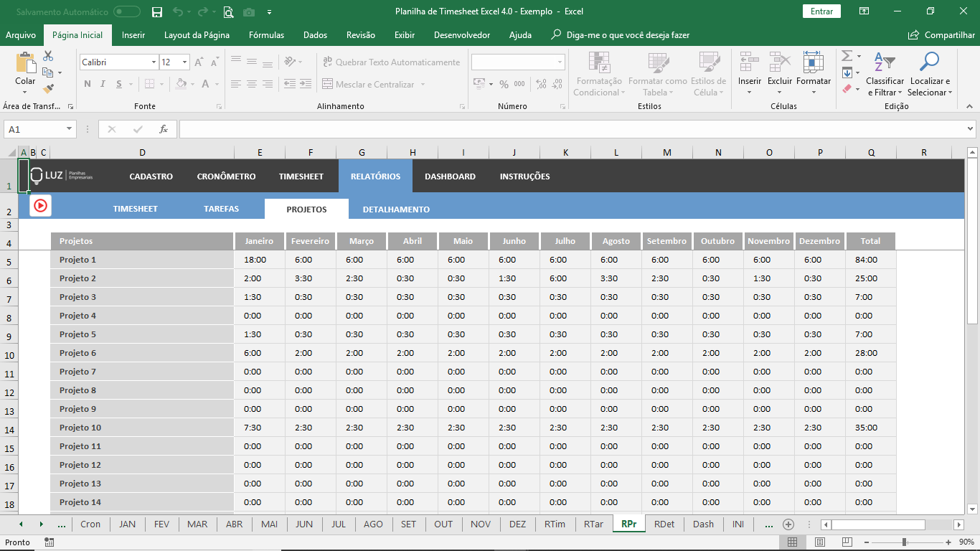Click the red play video icon
This screenshot has width=980, height=551.
coord(40,205)
